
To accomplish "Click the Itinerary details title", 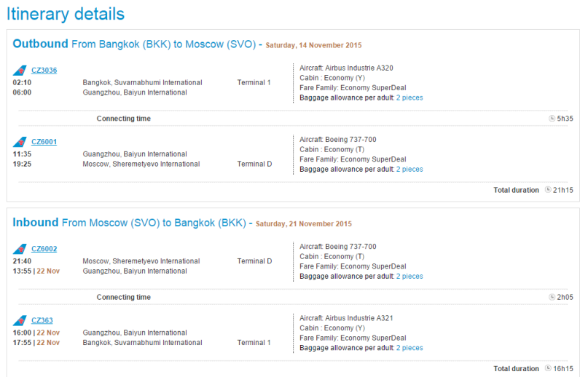I will point(66,15).
